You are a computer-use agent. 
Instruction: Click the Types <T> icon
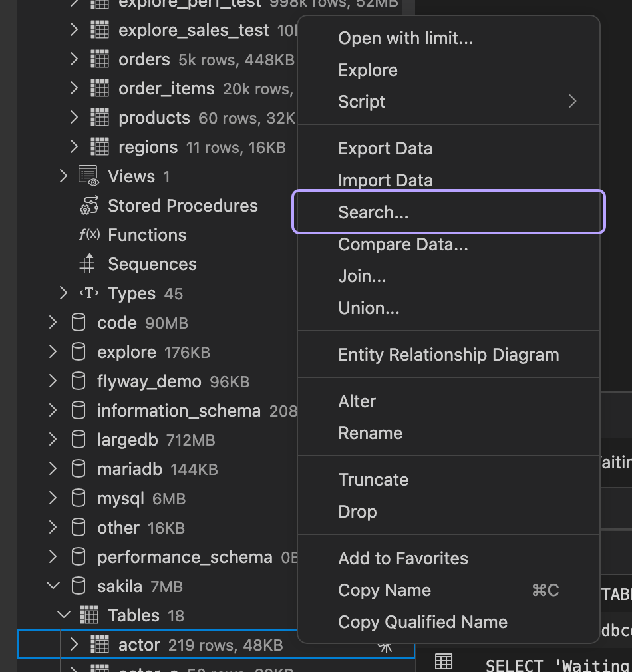click(x=89, y=293)
